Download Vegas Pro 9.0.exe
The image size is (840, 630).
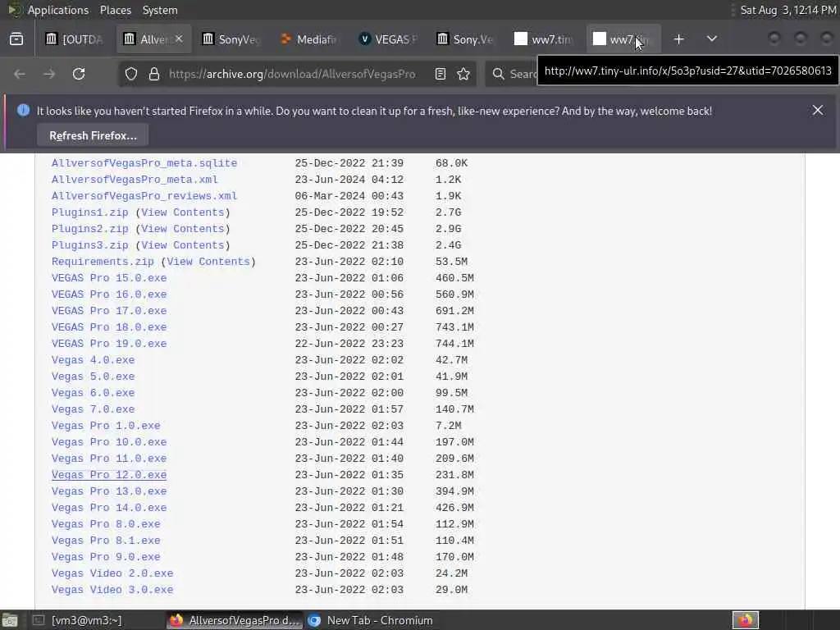(106, 557)
